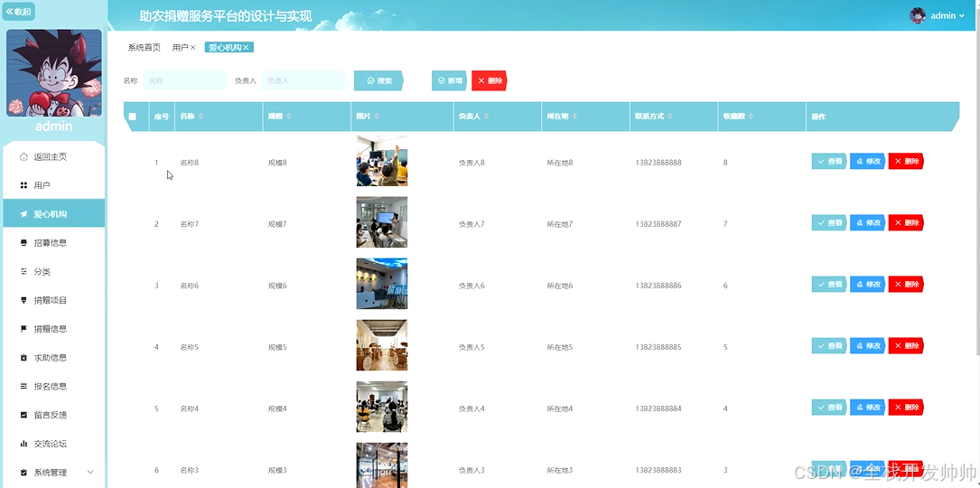Open 捐赠信息 in the sidebar
Viewport: 980px width, 488px height.
53,328
